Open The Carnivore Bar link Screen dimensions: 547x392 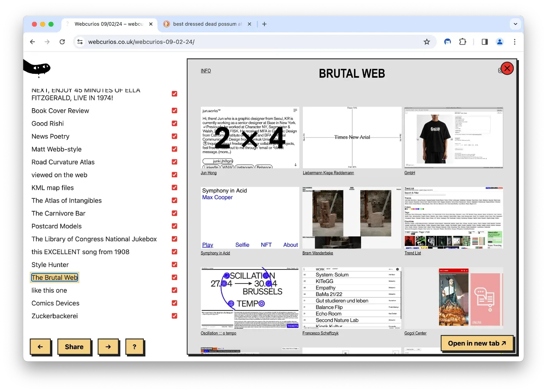pos(59,213)
